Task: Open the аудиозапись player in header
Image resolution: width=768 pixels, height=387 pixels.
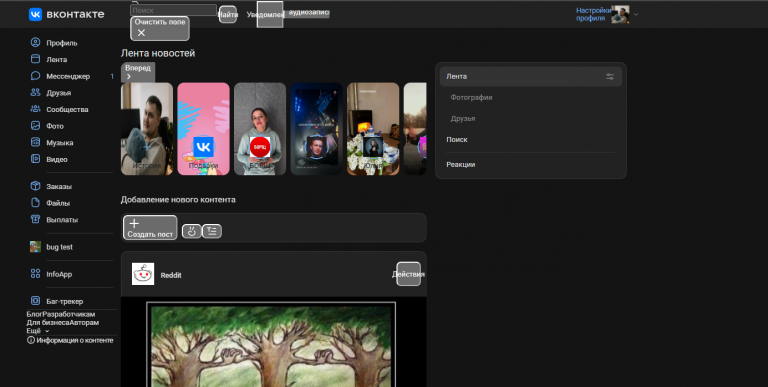Action: [309, 13]
